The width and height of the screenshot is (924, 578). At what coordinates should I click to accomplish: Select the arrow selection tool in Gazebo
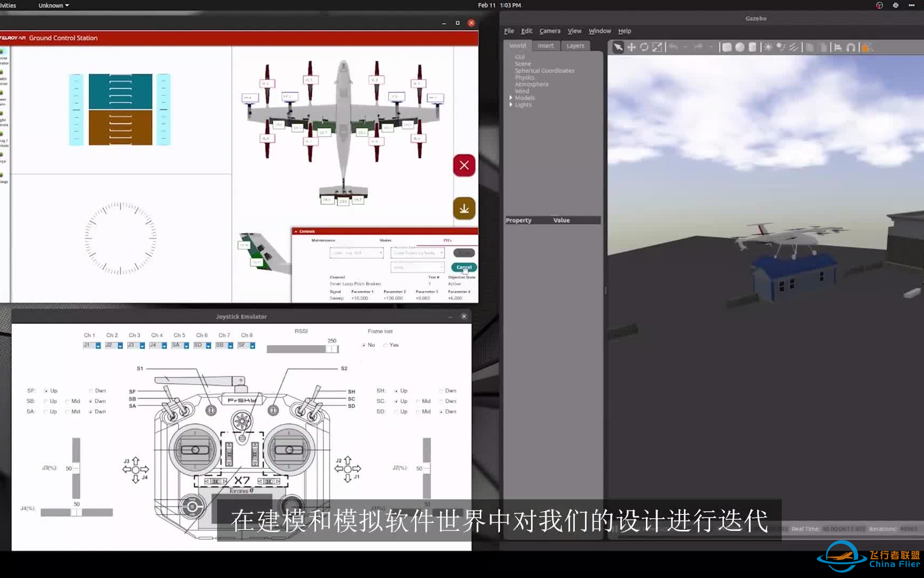[618, 47]
